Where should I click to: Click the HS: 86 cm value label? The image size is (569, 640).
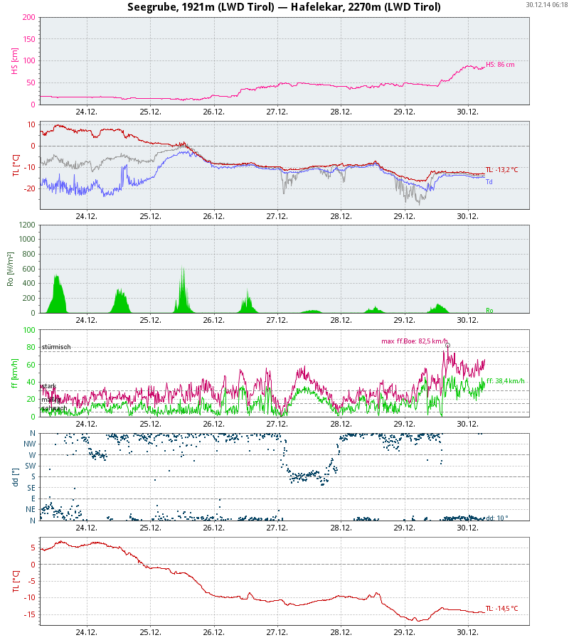[500, 64]
